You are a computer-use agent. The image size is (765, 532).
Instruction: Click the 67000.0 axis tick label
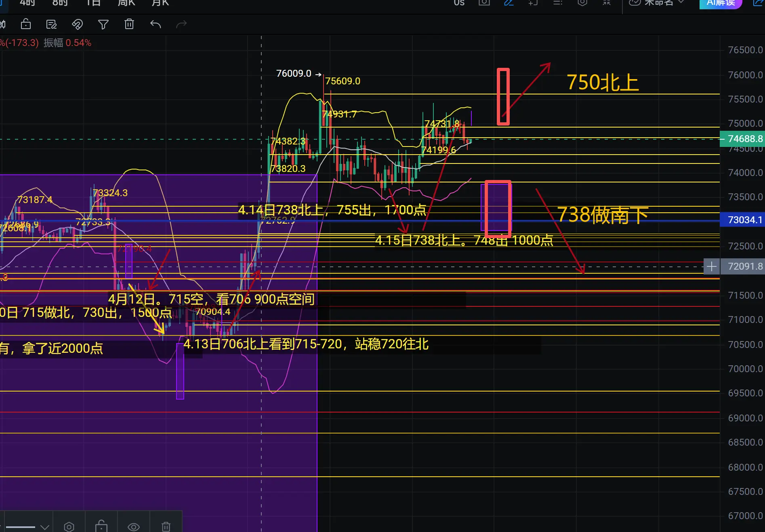point(745,516)
